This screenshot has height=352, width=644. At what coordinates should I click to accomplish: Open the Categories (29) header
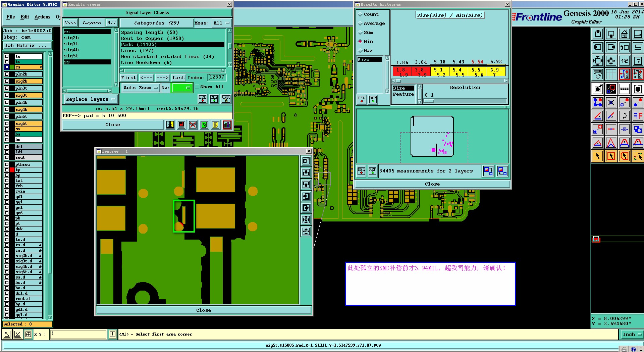tap(157, 23)
